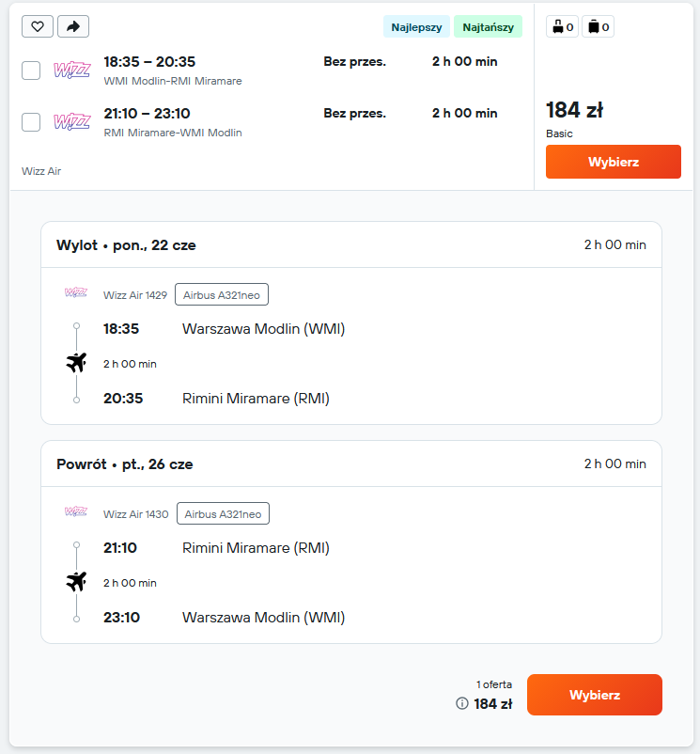Click the airplane icon in Wylot details

[x=76, y=363]
